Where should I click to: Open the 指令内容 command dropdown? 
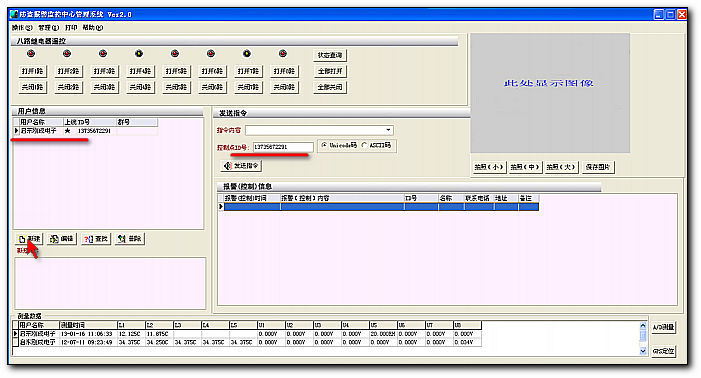coord(388,130)
